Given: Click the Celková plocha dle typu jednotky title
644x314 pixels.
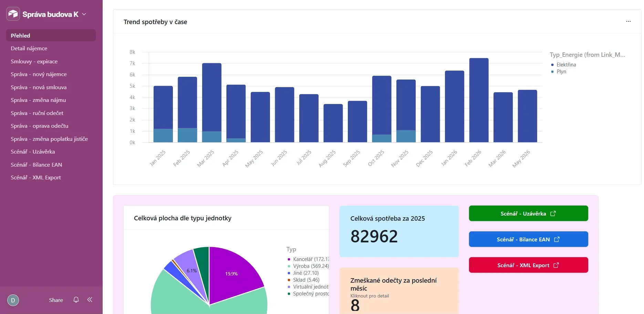Looking at the screenshot, I should tap(183, 218).
